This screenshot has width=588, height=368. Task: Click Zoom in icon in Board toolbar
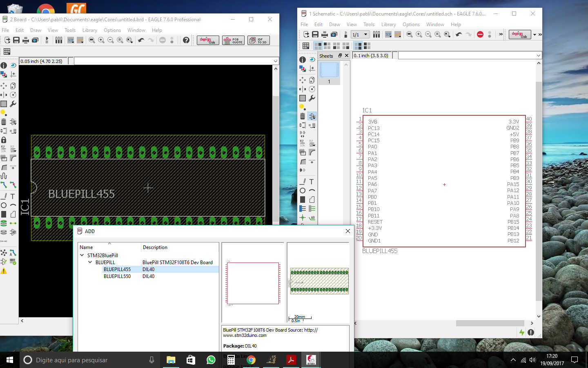101,40
